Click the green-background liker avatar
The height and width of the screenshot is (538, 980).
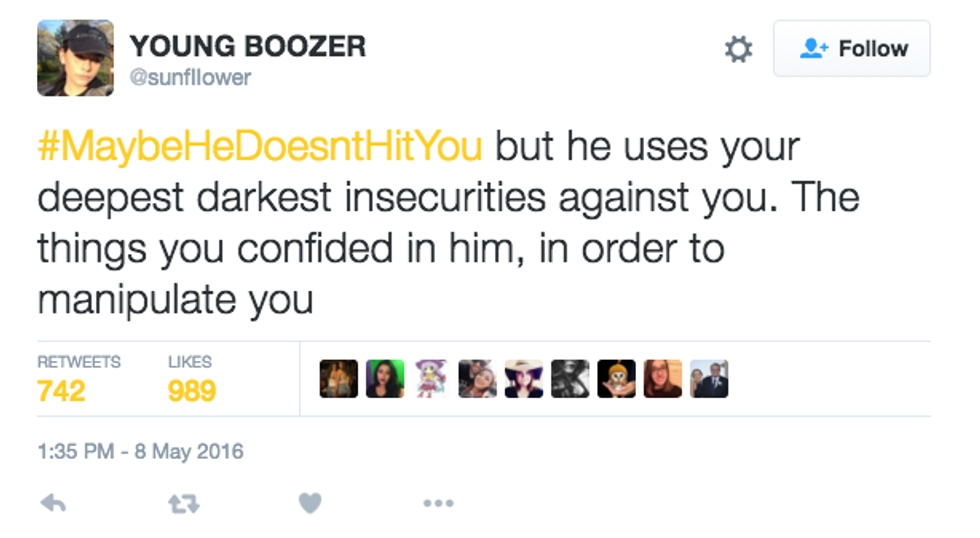click(385, 379)
